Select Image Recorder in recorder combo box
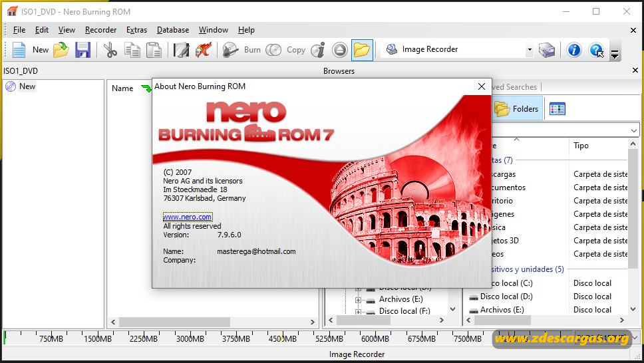The image size is (644, 363). click(458, 50)
